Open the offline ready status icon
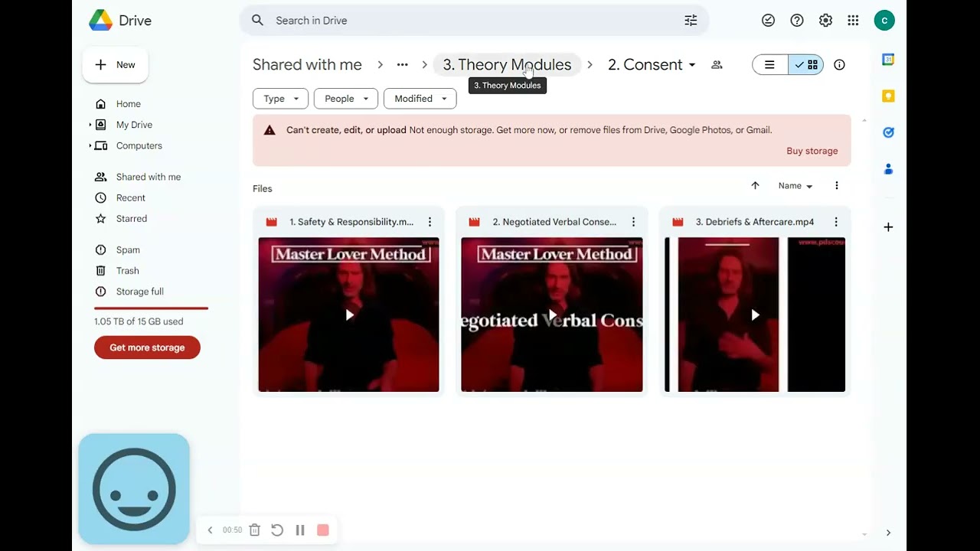Screen dimensions: 980x551 point(768,21)
